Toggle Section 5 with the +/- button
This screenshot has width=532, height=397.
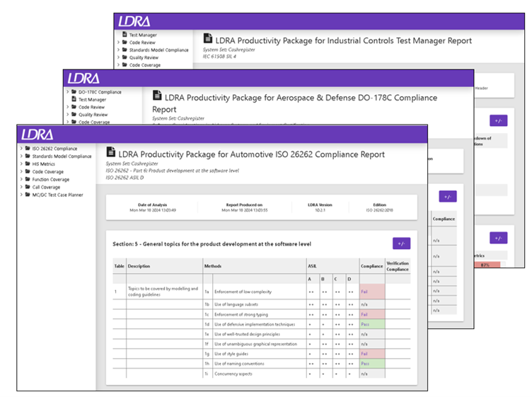coord(401,243)
